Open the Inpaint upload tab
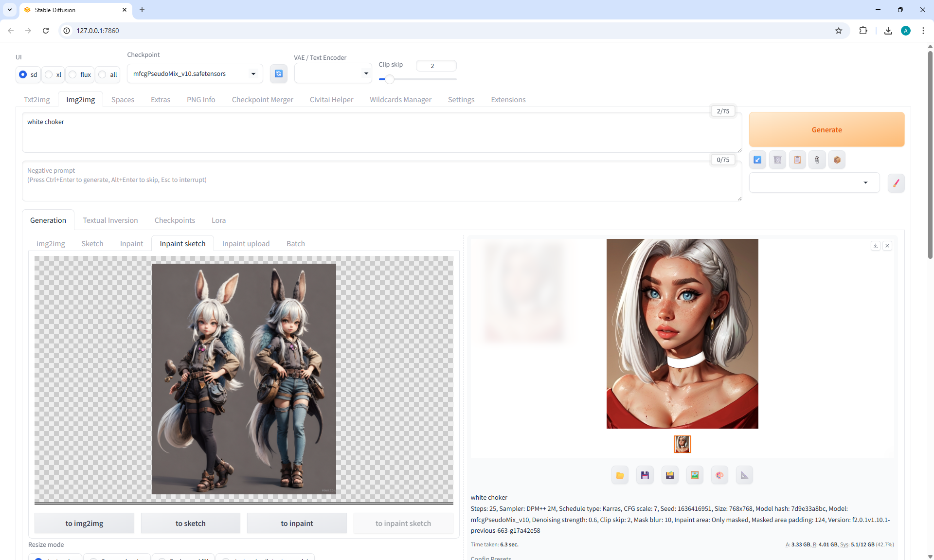This screenshot has height=560, width=934. pos(246,244)
